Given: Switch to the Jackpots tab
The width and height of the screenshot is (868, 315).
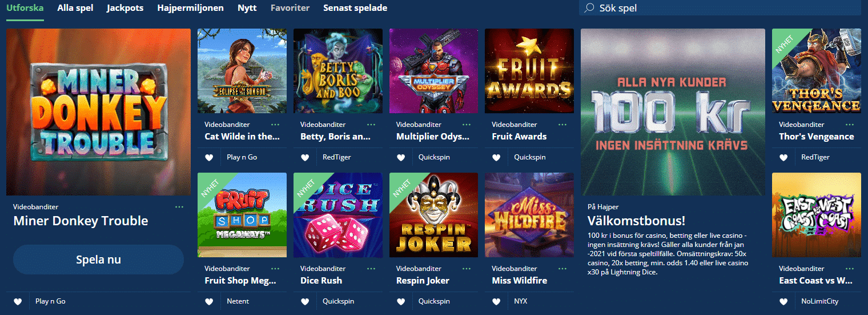Looking at the screenshot, I should click(x=125, y=8).
